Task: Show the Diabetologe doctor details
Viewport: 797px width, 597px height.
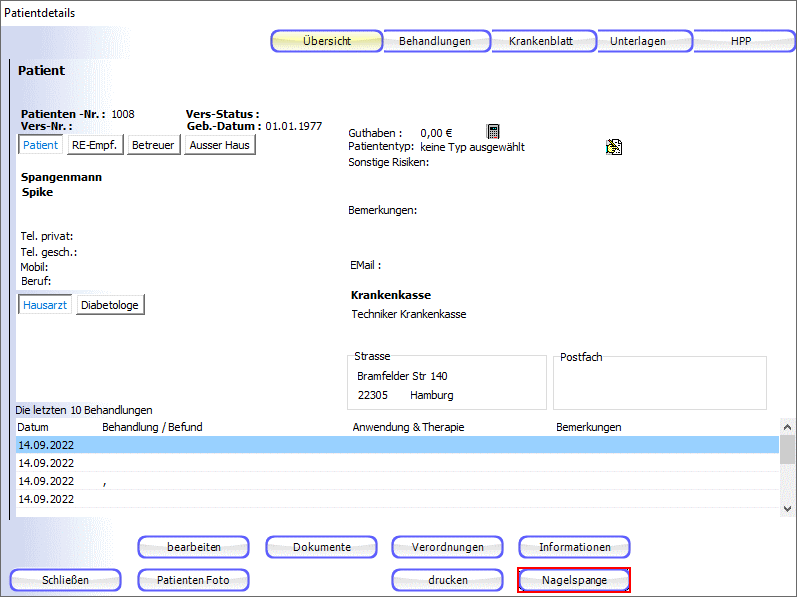Action: coord(110,305)
